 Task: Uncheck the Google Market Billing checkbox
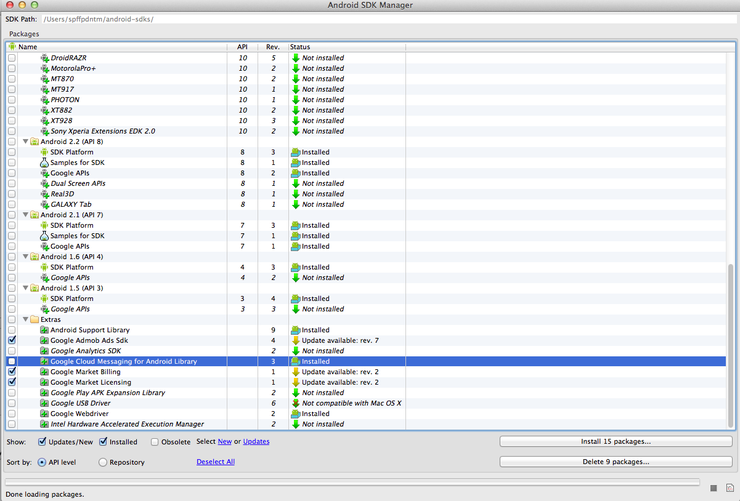point(12,372)
